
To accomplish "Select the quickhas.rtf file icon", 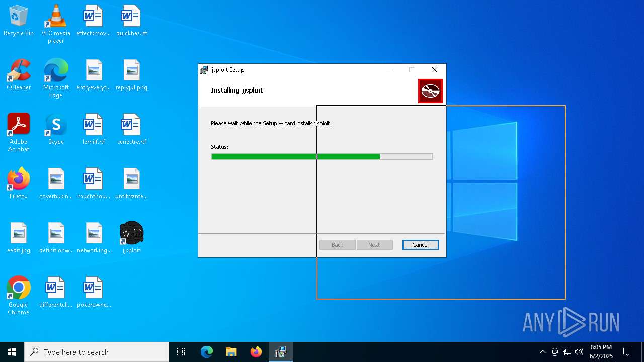I will (131, 21).
